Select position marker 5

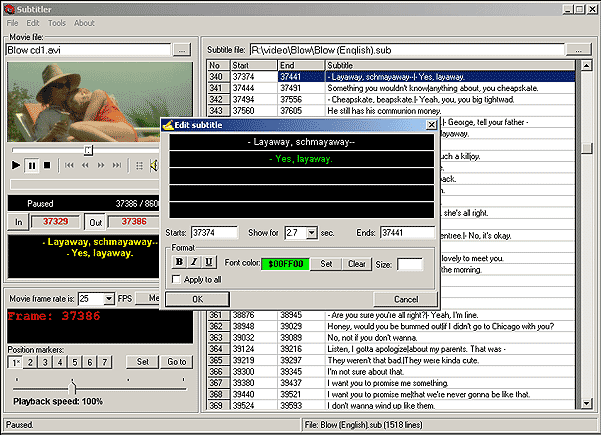tap(75, 362)
